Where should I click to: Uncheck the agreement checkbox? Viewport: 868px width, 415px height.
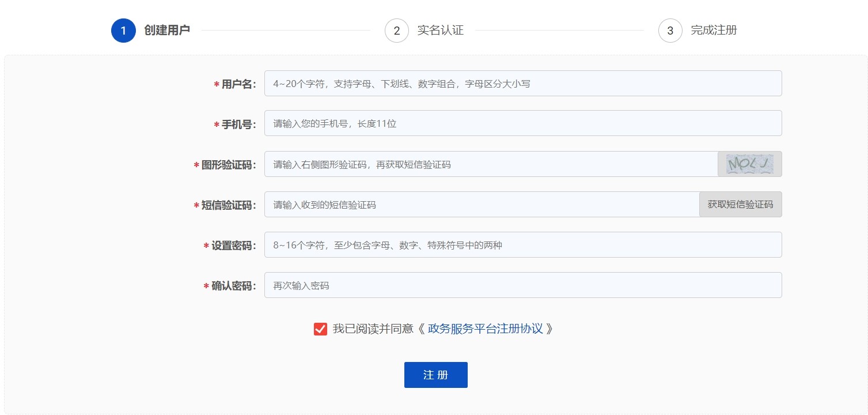(320, 329)
